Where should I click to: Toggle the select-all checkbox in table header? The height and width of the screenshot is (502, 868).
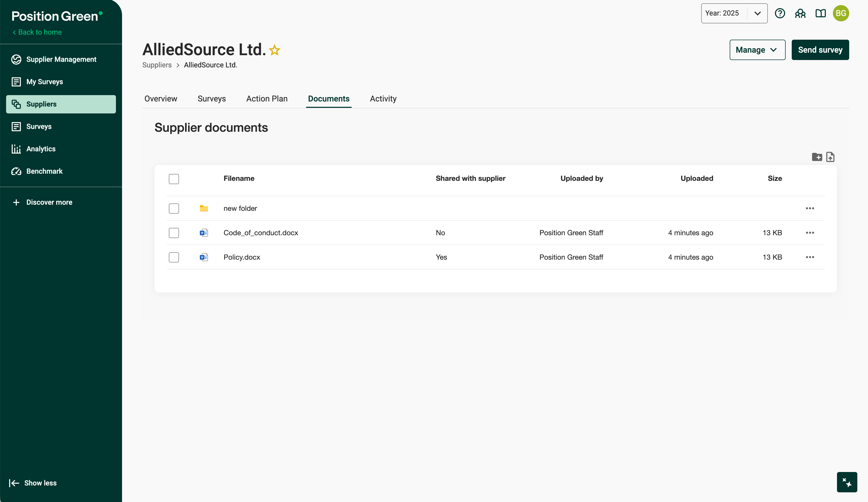click(x=174, y=179)
